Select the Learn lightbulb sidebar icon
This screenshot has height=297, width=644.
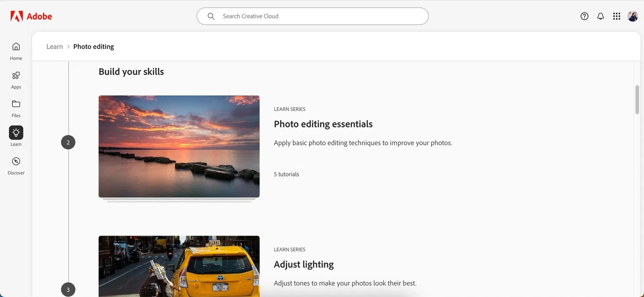click(x=16, y=133)
